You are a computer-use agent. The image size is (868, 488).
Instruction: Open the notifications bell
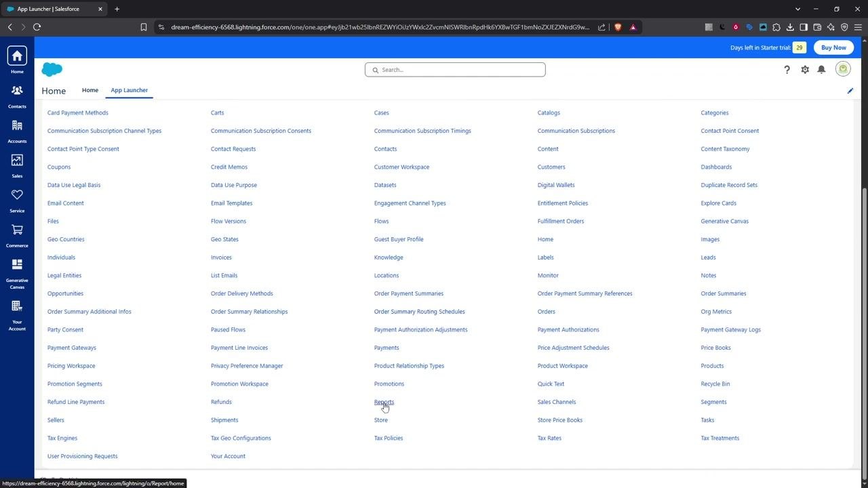point(821,69)
